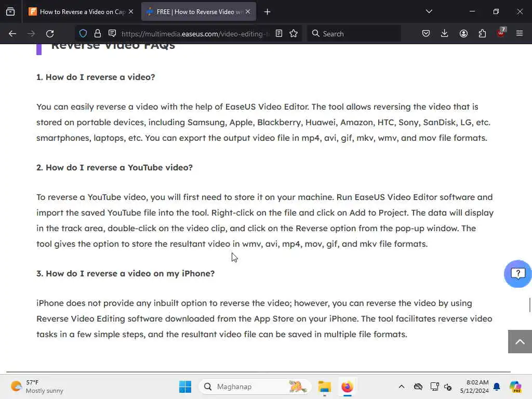Close the 'How to Reverse a Video on Cap' tab

click(131, 11)
